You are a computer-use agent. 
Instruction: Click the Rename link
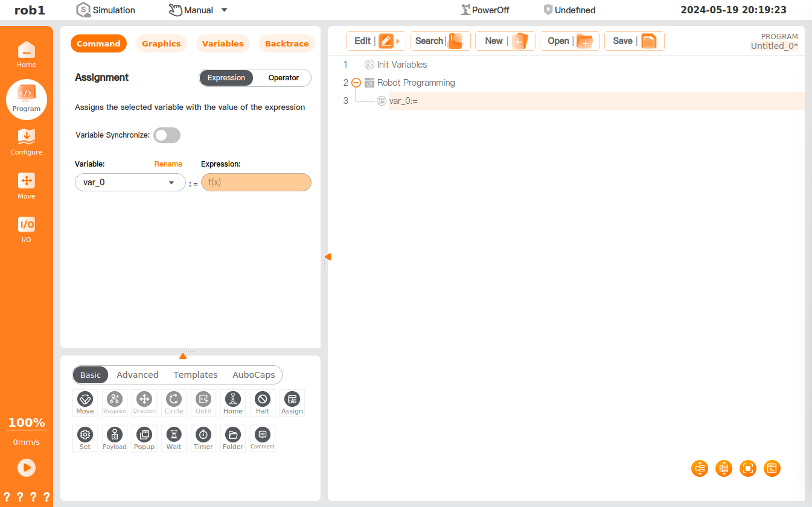168,164
